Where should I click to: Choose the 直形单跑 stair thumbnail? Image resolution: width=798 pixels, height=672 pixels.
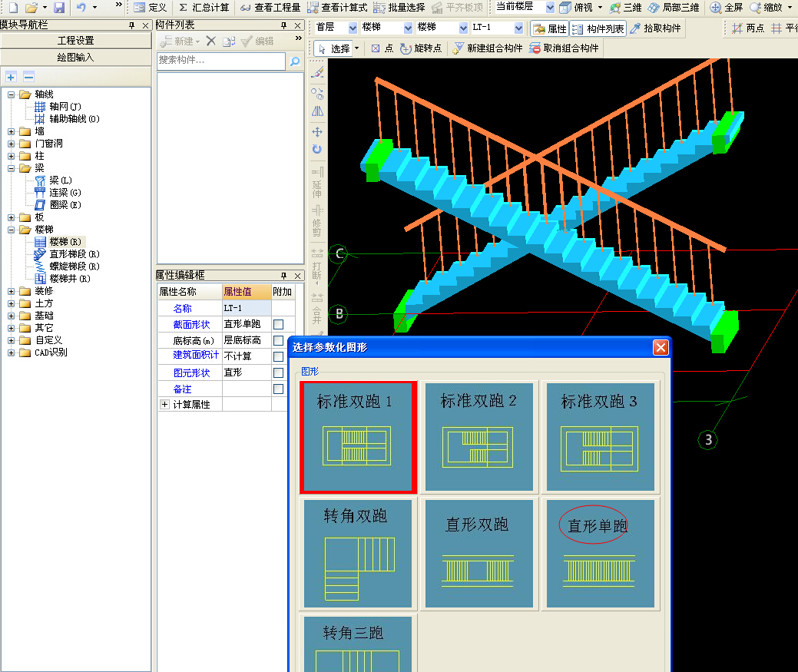click(600, 554)
